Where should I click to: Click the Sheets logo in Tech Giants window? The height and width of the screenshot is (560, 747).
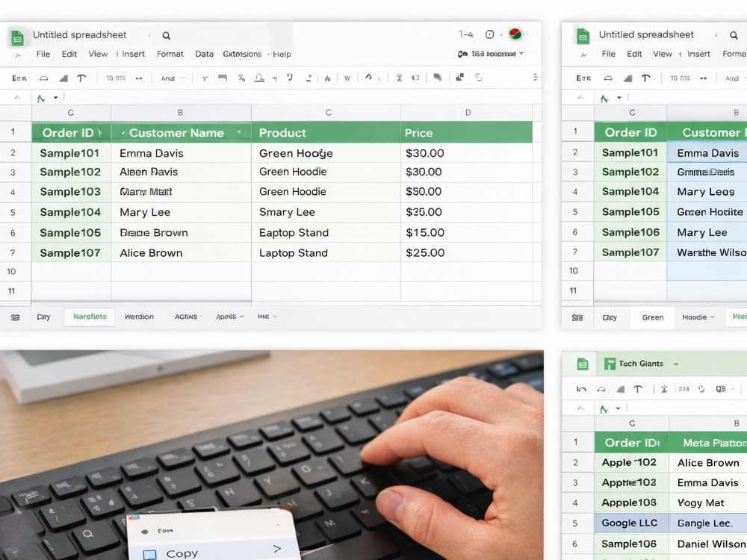(583, 364)
